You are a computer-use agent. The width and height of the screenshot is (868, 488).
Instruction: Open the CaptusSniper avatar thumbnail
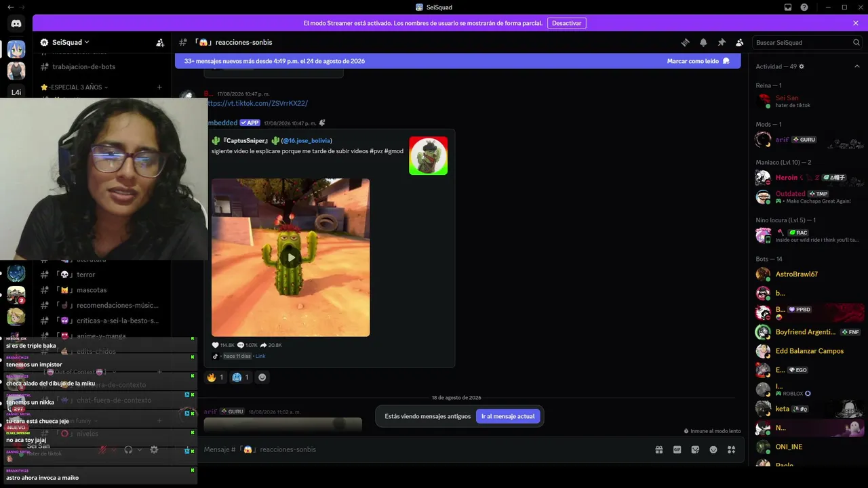(428, 156)
